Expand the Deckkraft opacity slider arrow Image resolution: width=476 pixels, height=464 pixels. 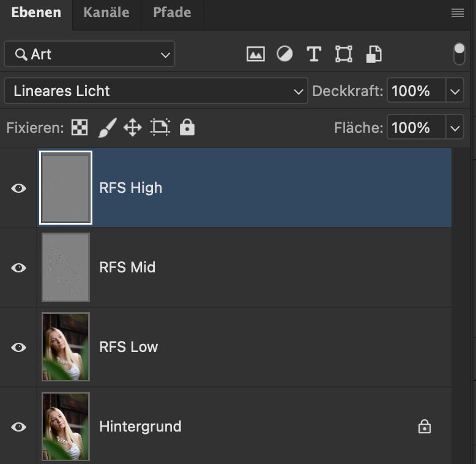tap(455, 91)
